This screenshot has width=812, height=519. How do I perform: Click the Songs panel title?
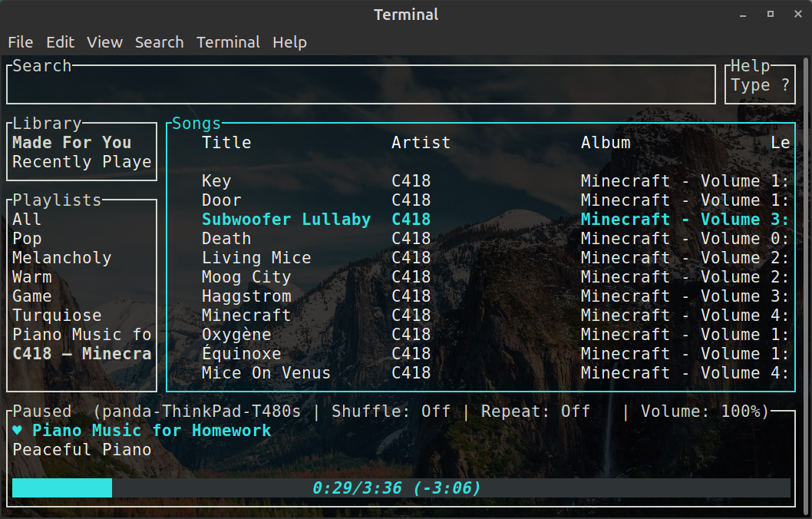click(196, 124)
